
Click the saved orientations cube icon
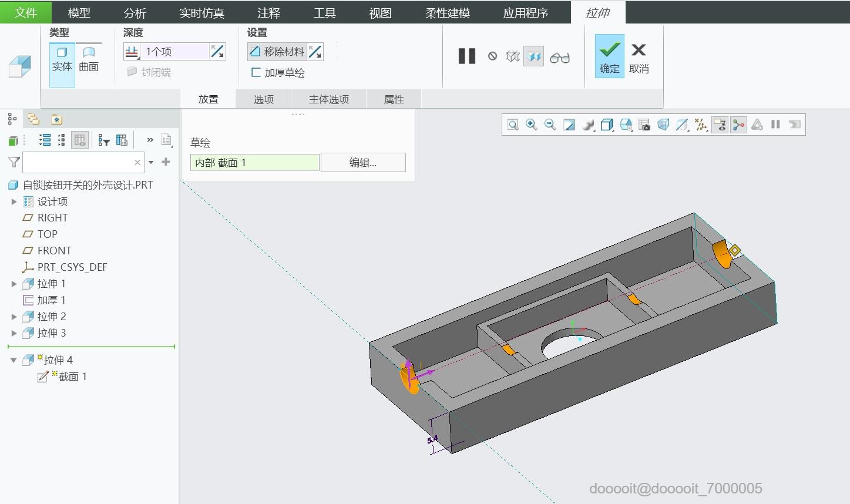(x=626, y=124)
